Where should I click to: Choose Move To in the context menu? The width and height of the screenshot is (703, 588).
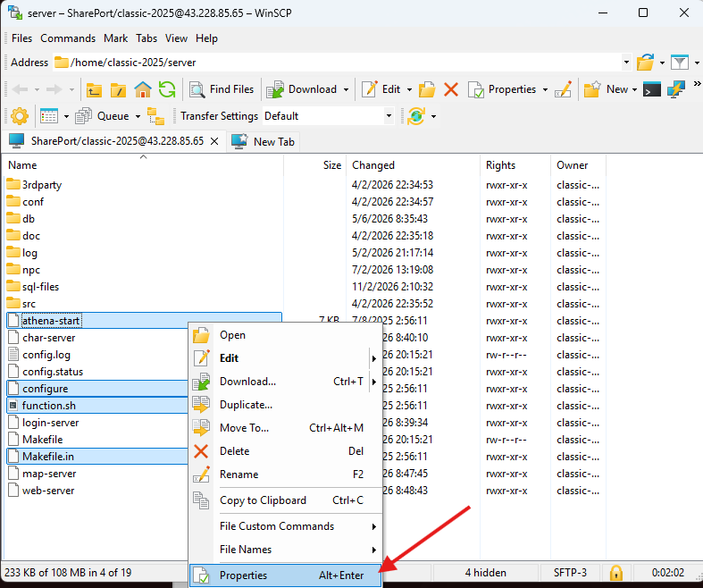[286, 428]
